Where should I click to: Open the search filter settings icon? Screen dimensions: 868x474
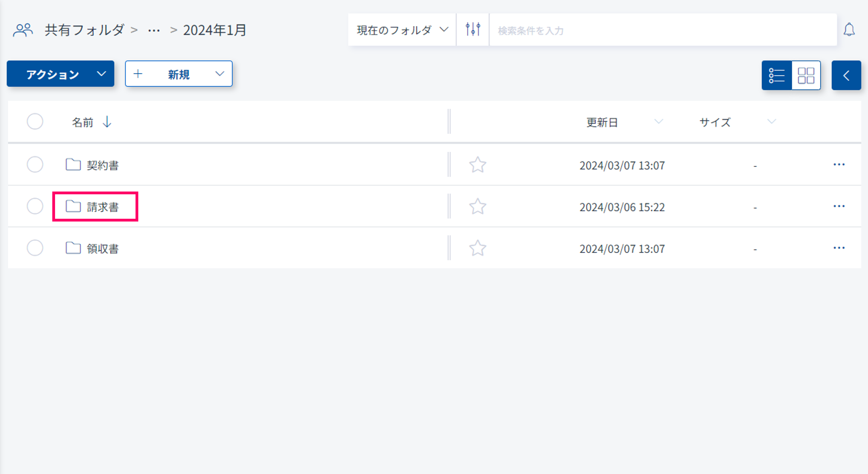coord(472,30)
